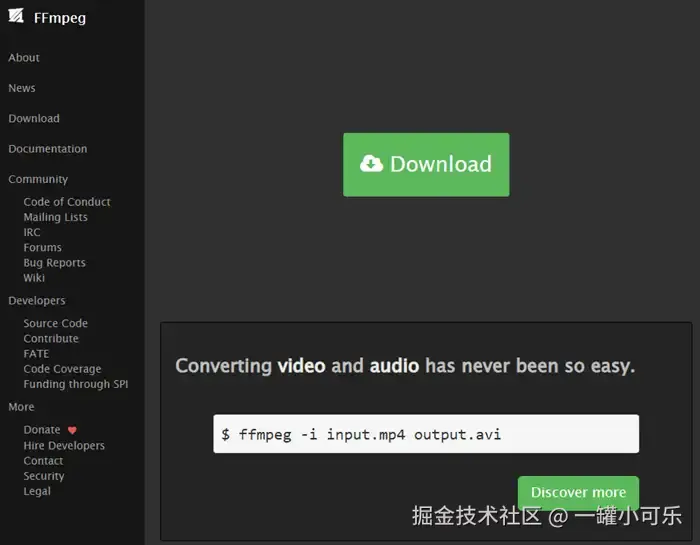700x545 pixels.
Task: Select the Developers menu item
Action: [x=37, y=300]
